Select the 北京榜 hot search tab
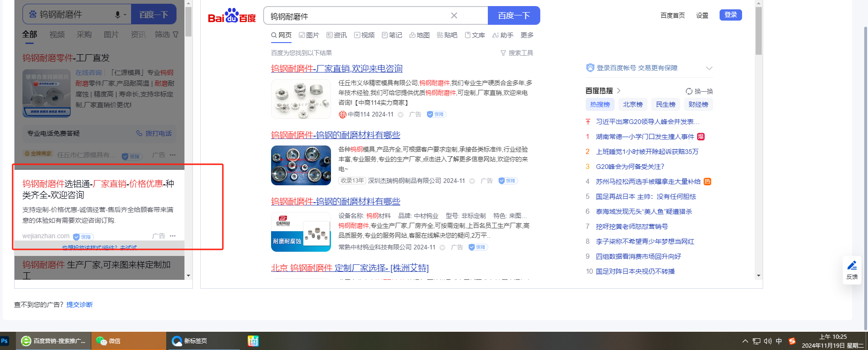 point(633,105)
